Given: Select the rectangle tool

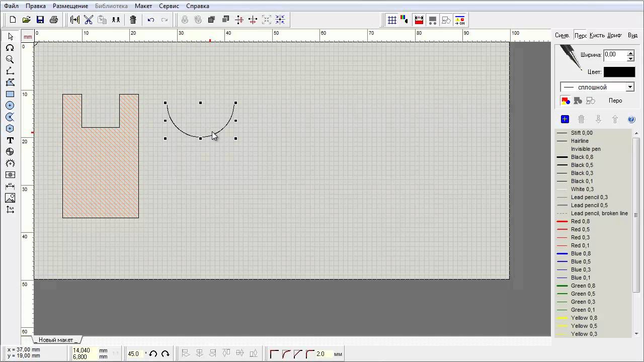Looking at the screenshot, I should coord(10,94).
